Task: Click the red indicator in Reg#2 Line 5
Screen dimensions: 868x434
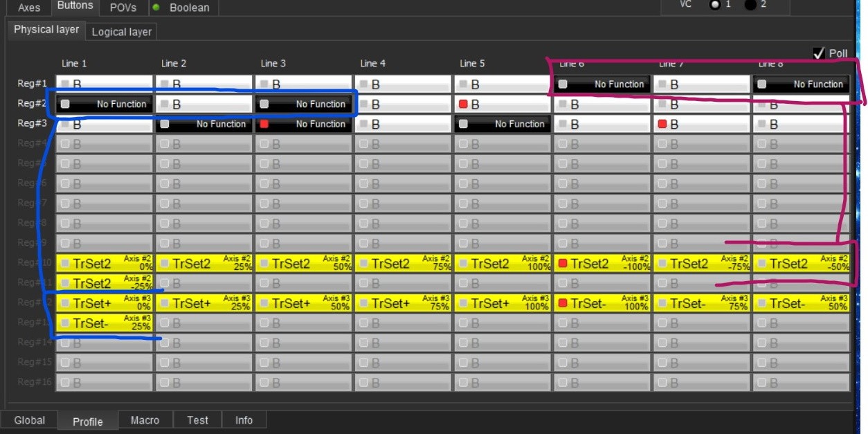Action: tap(463, 105)
